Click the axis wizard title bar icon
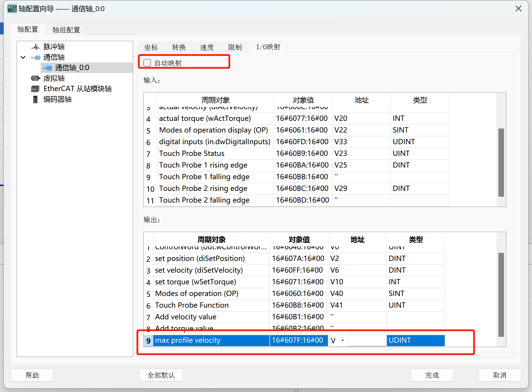Viewport: 532px width, 392px height. pyautogui.click(x=12, y=9)
